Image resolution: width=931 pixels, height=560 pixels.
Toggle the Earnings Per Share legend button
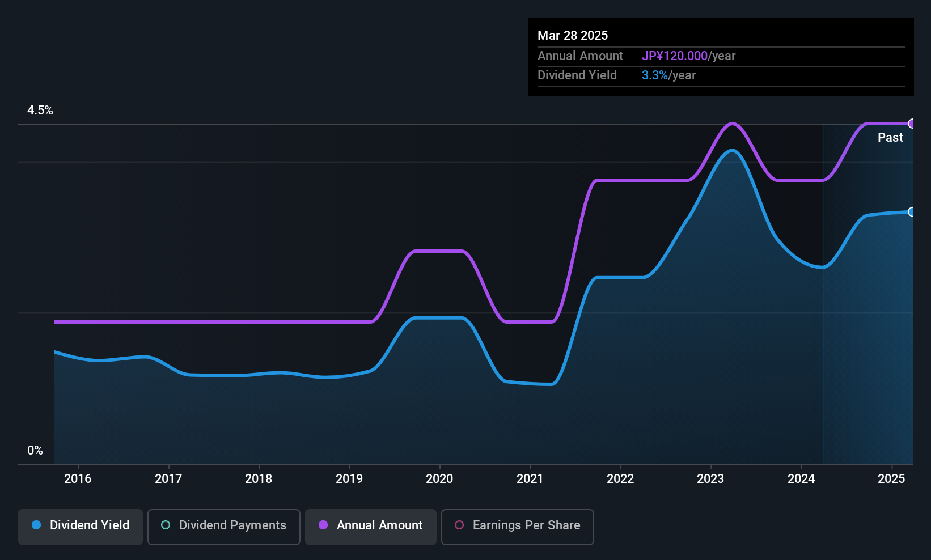[518, 527]
